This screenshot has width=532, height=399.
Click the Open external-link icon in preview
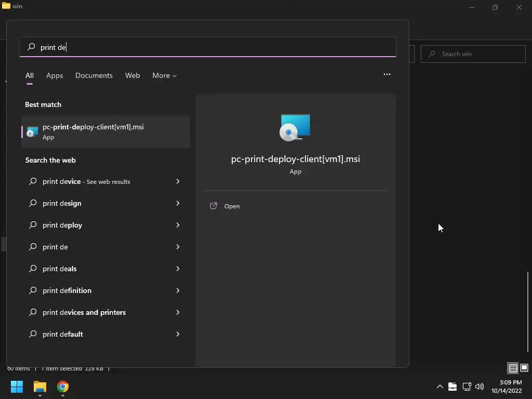(214, 206)
